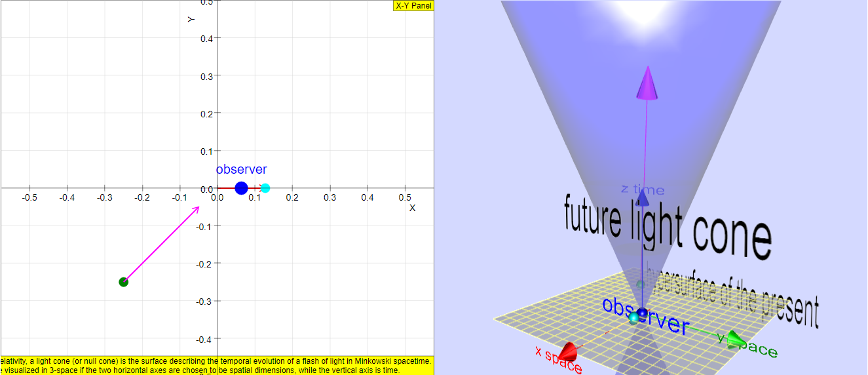Click the blue observer dot in X-Y panel
The image size is (868, 375).
click(x=241, y=188)
